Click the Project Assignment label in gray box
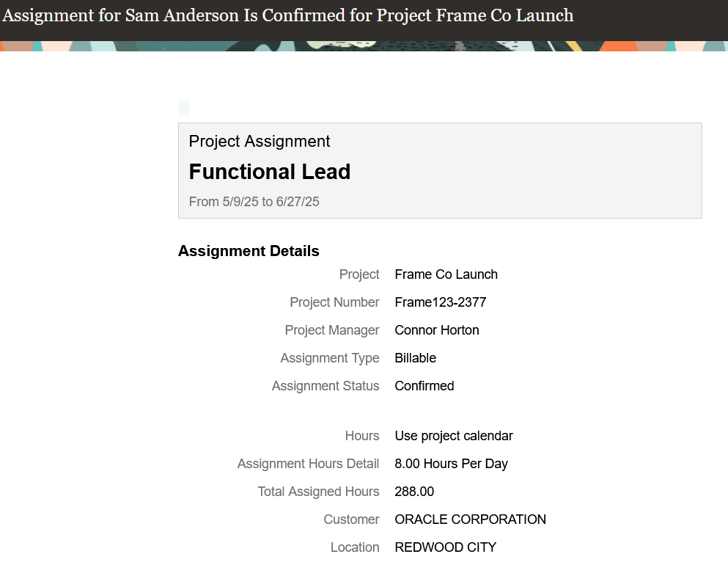 coord(259,142)
